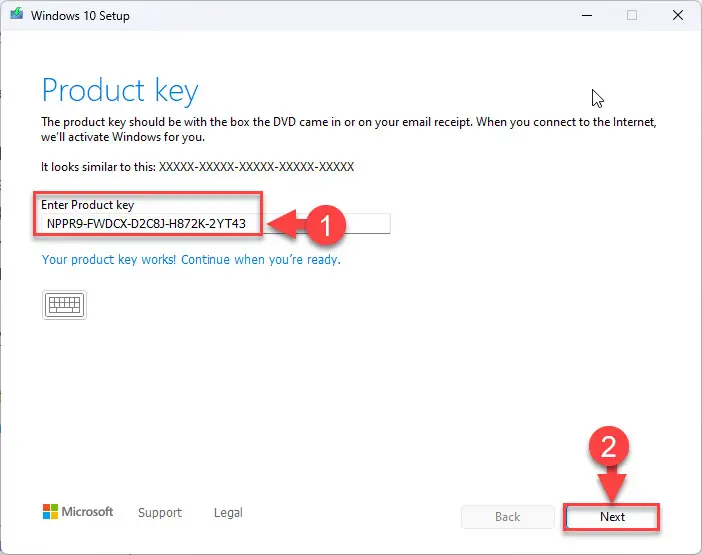702x555 pixels.
Task: Click inside the Enter Product key field
Action: [x=215, y=223]
